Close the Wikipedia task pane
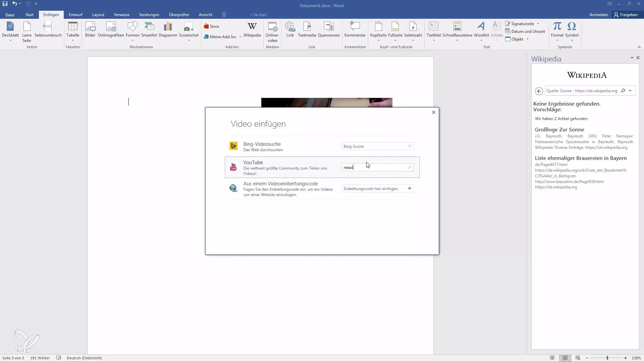Screen dimensions: 644x362 point(638,58)
